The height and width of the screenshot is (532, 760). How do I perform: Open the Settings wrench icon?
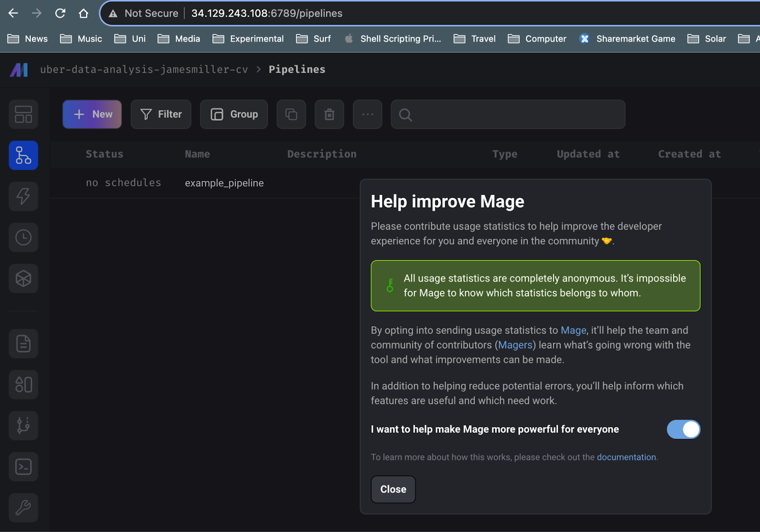pos(23,508)
